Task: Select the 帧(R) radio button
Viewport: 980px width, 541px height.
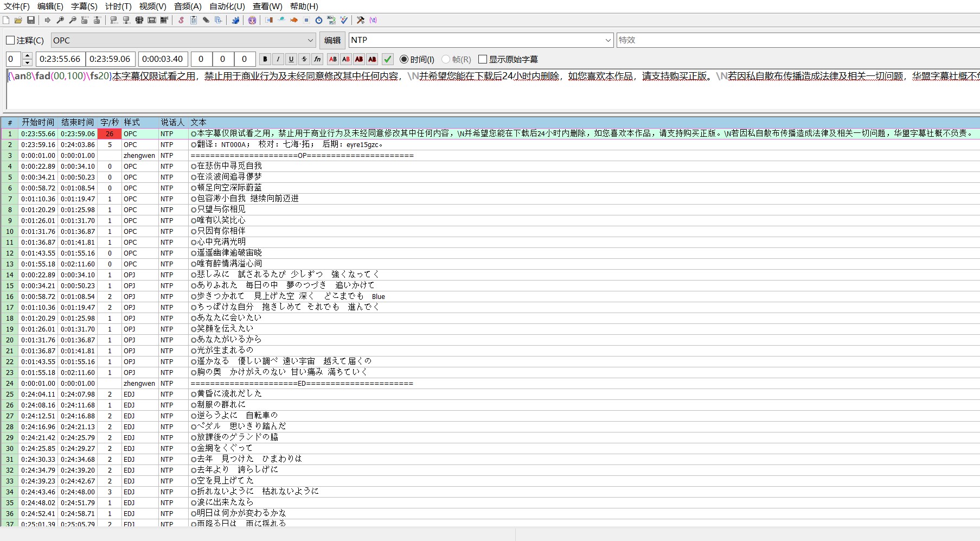Action: [x=456, y=59]
